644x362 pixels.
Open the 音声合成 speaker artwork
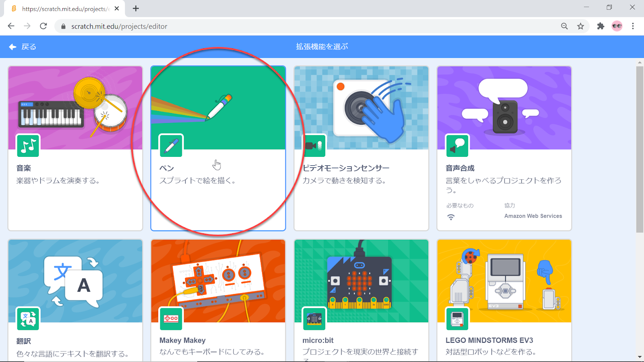(x=504, y=108)
